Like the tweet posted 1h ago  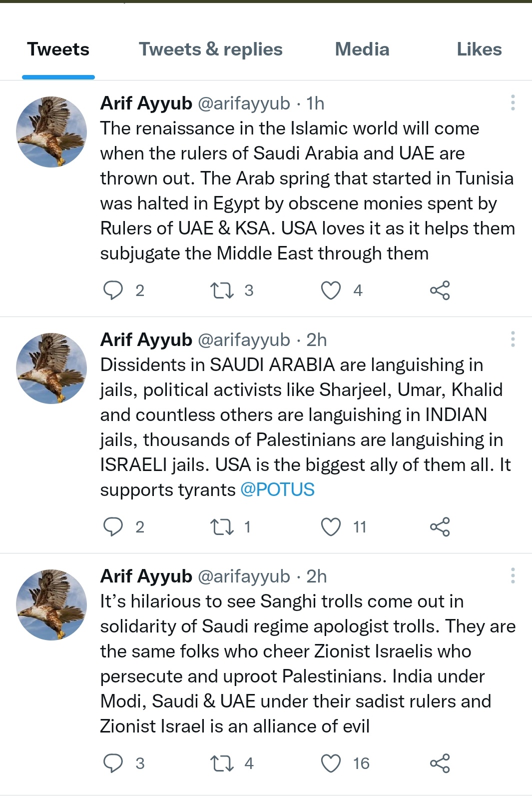(x=331, y=290)
